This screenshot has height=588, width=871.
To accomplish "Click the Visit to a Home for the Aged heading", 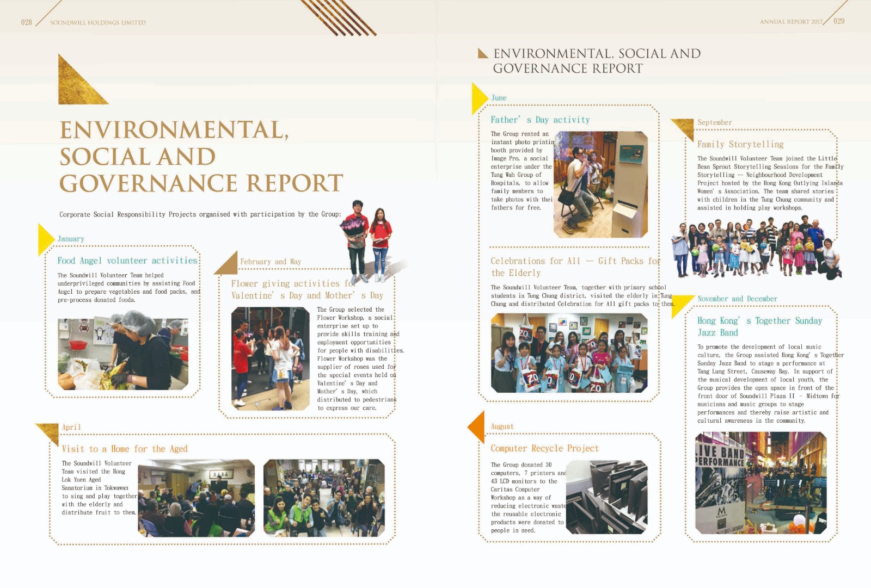I will click(125, 449).
